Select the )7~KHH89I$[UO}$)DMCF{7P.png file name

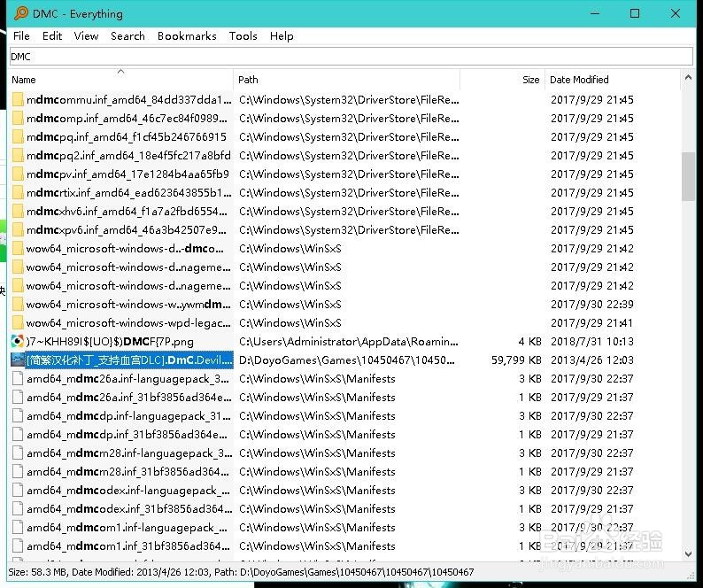coord(110,341)
